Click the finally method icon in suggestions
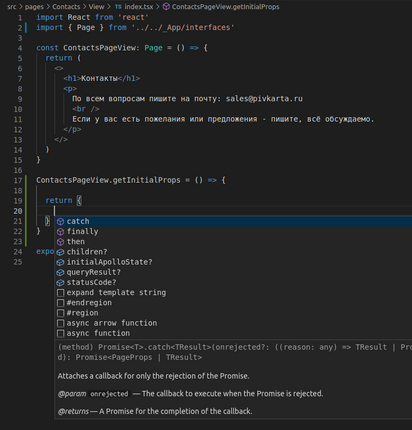 pyautogui.click(x=60, y=232)
